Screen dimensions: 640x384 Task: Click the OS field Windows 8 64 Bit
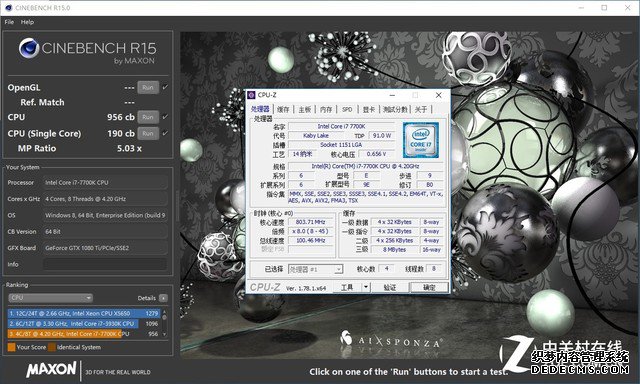click(x=105, y=215)
